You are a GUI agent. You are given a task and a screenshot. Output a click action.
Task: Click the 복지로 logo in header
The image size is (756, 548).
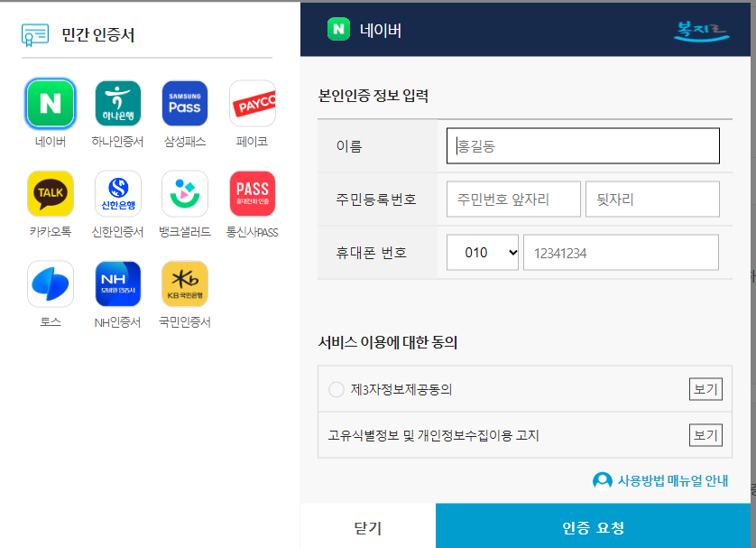(x=702, y=32)
